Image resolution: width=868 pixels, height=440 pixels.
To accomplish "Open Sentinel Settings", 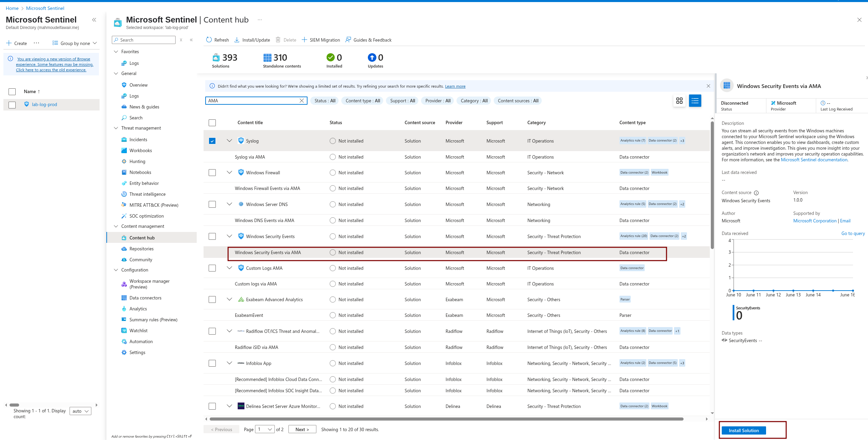I will (x=137, y=352).
